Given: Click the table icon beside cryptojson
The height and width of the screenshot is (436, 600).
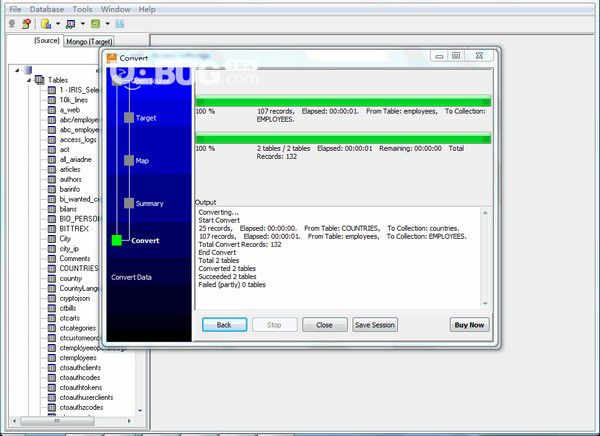Looking at the screenshot, I should (x=52, y=298).
